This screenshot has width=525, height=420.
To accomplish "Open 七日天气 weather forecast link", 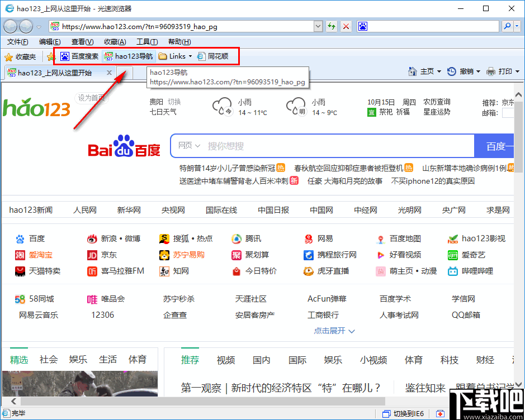I will tap(163, 112).
